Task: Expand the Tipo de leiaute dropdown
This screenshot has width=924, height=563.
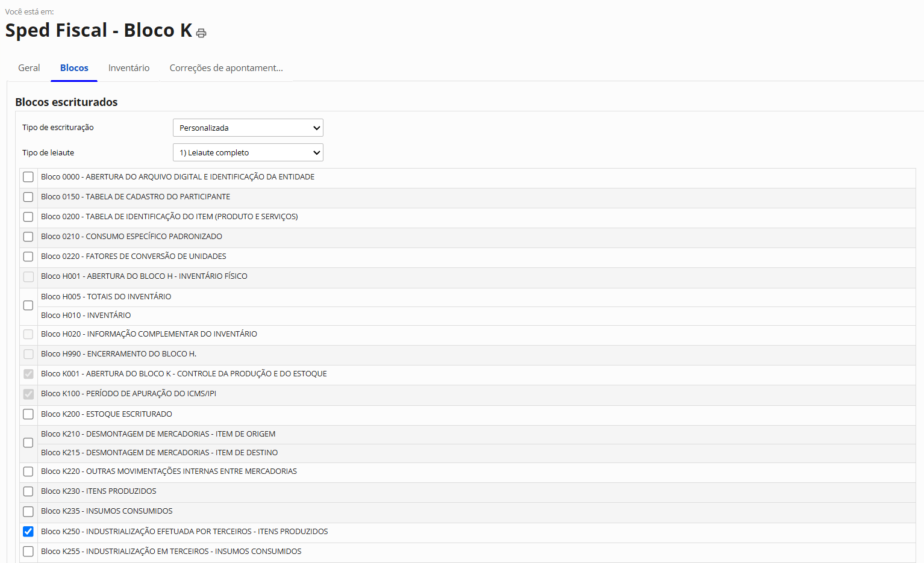Action: [248, 152]
